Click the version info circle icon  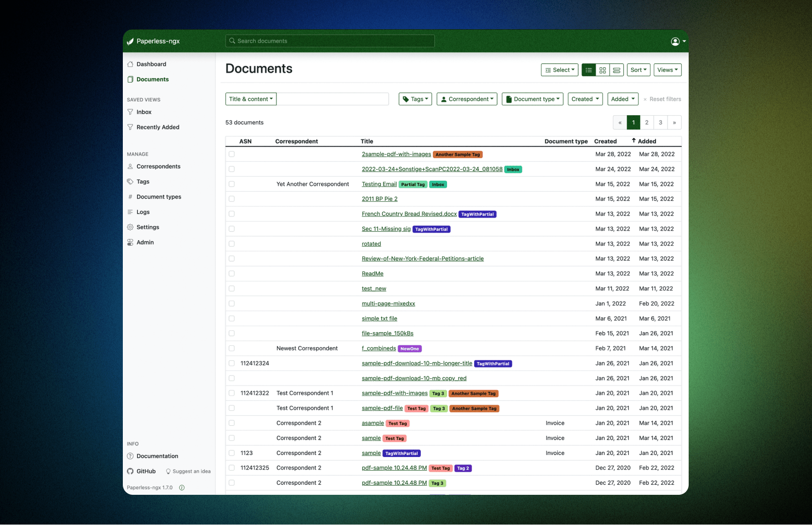click(182, 487)
